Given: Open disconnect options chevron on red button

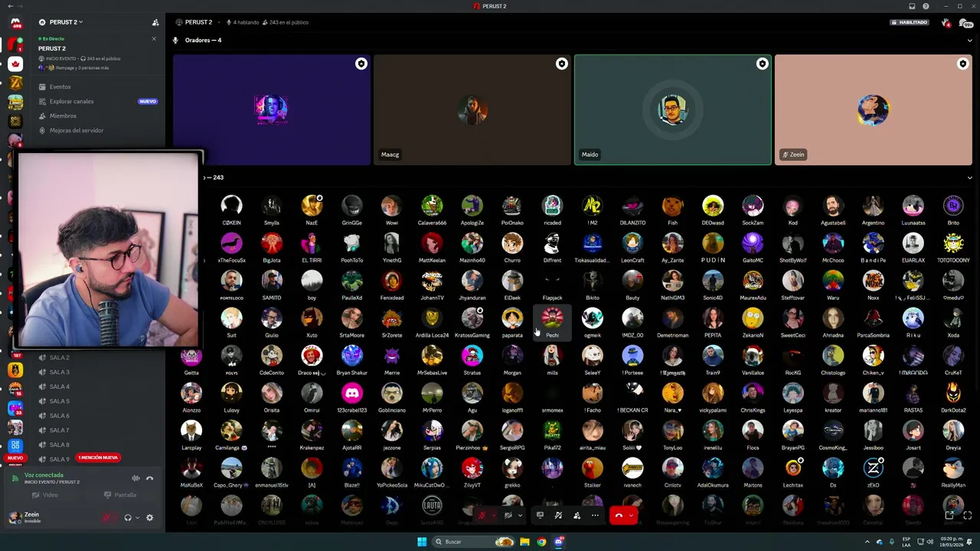Looking at the screenshot, I should 631,516.
